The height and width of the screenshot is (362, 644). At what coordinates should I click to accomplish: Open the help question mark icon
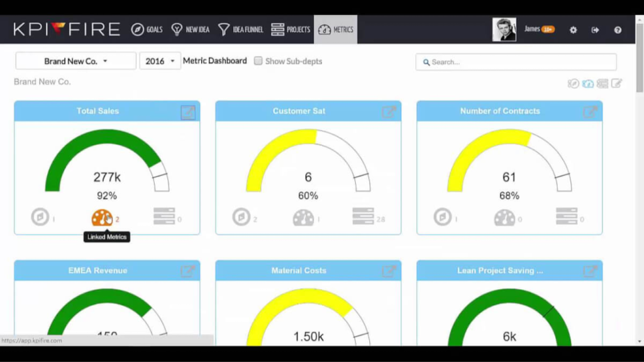coord(618,30)
